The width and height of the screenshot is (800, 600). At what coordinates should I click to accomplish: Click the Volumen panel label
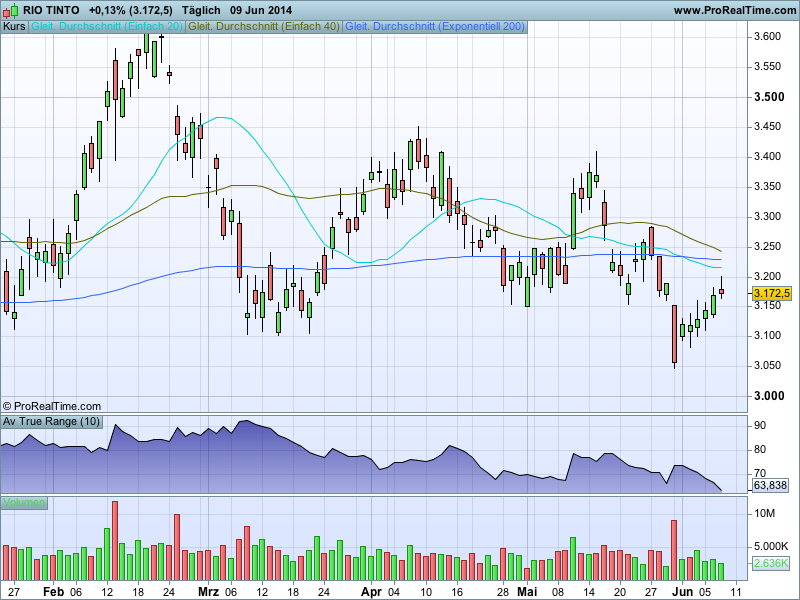pyautogui.click(x=24, y=503)
